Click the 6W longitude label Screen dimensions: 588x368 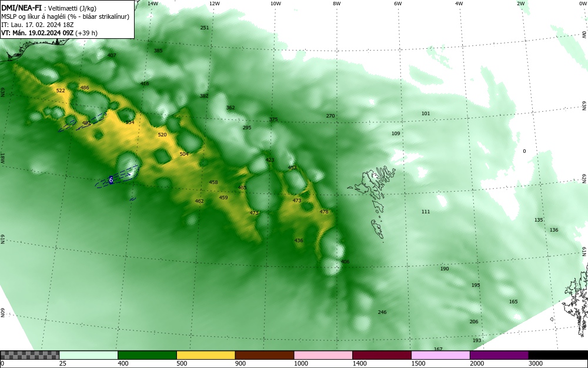[398, 4]
